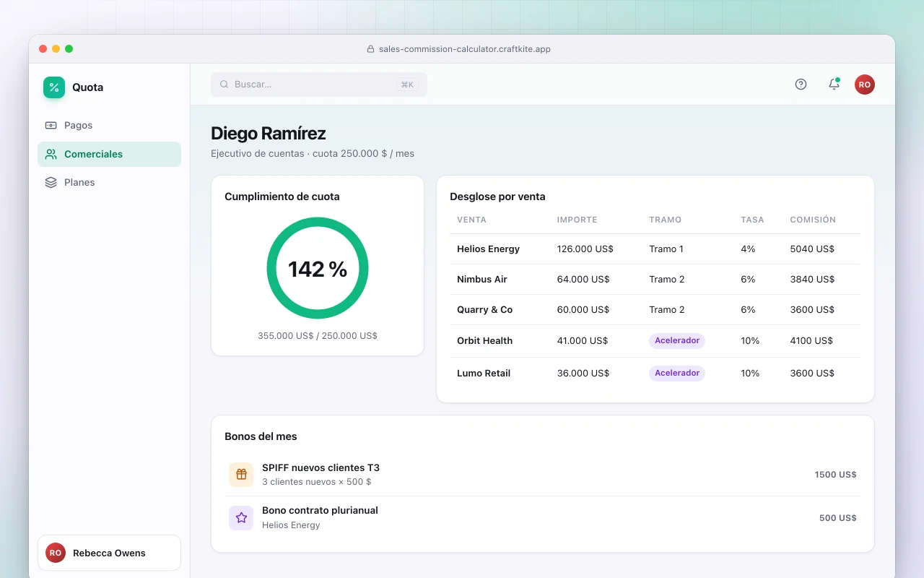This screenshot has width=924, height=578.
Task: Click the Acelerador badge for Lumo Retail
Action: point(677,373)
